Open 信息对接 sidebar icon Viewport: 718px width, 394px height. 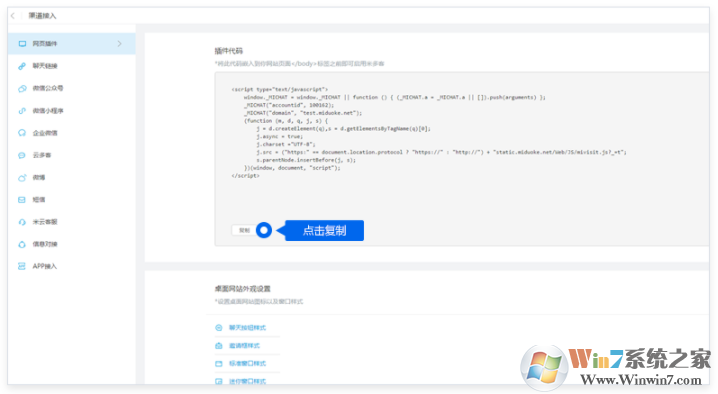22,244
